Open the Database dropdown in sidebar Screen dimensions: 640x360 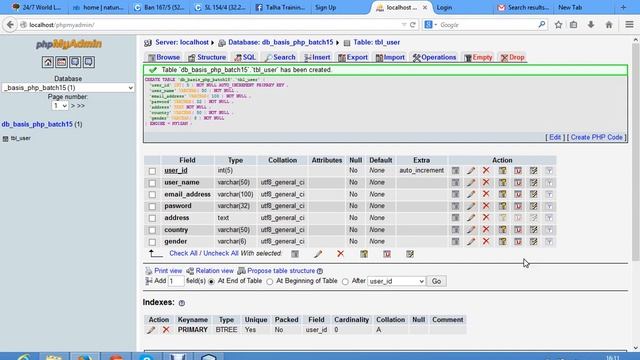68,88
